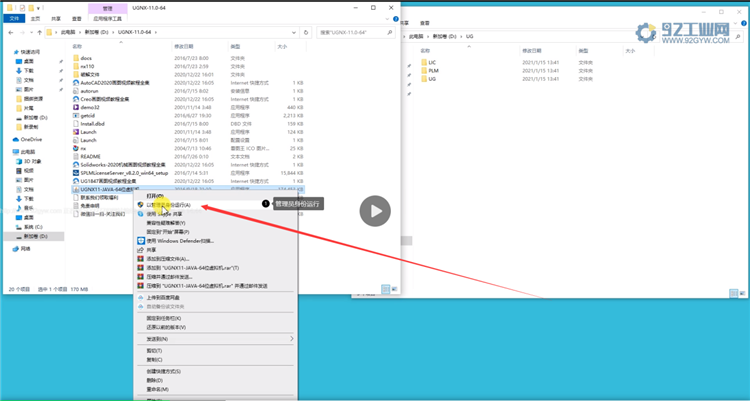Click the search box in front window
Viewport: 750px width, 401px height.
[355, 33]
